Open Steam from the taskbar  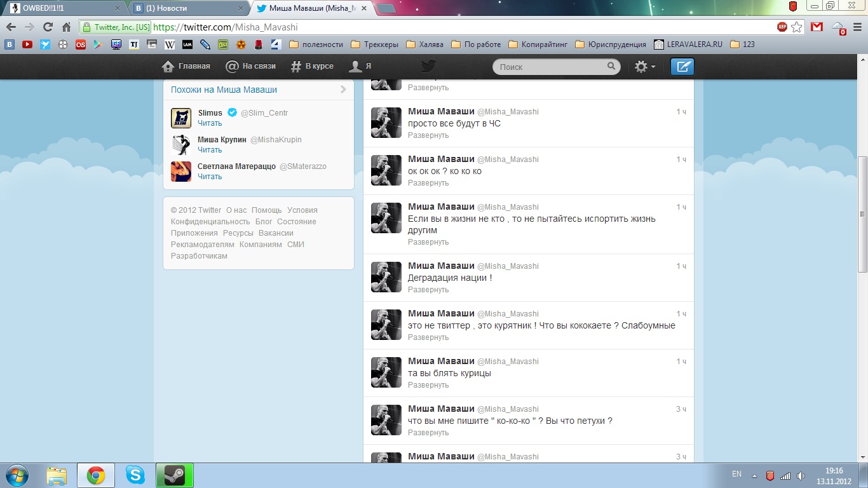[174, 475]
